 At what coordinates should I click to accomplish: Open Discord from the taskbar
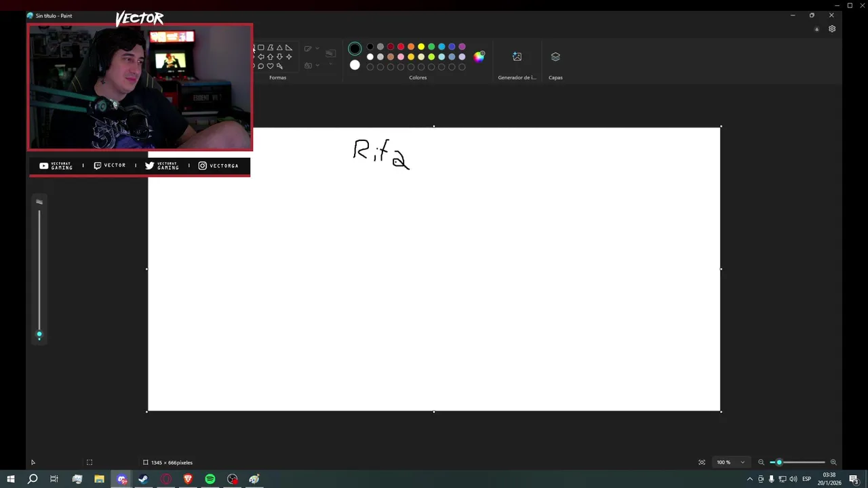[121, 479]
